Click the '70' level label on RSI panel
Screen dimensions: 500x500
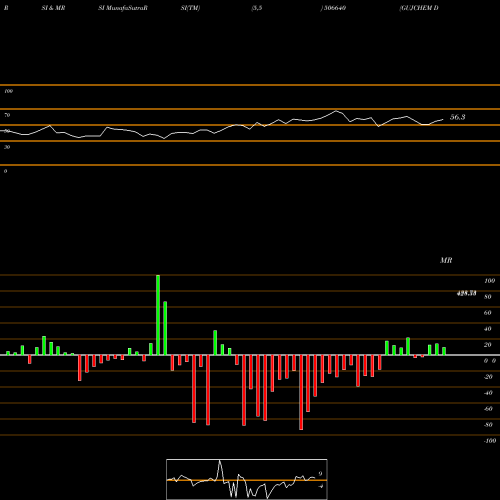7,115
